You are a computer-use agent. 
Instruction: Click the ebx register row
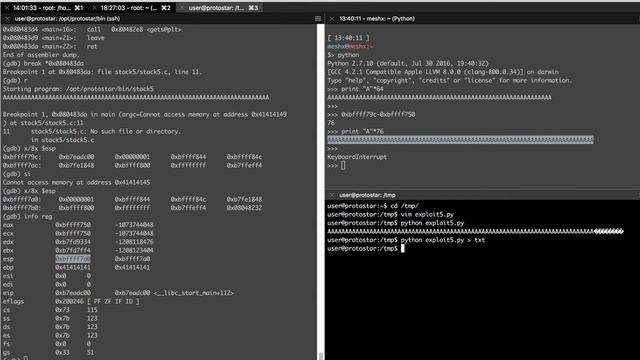point(78,251)
